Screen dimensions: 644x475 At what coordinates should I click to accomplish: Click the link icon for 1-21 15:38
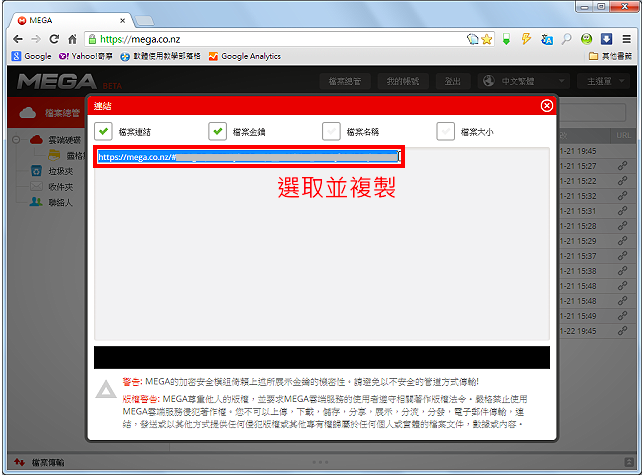pos(623,271)
